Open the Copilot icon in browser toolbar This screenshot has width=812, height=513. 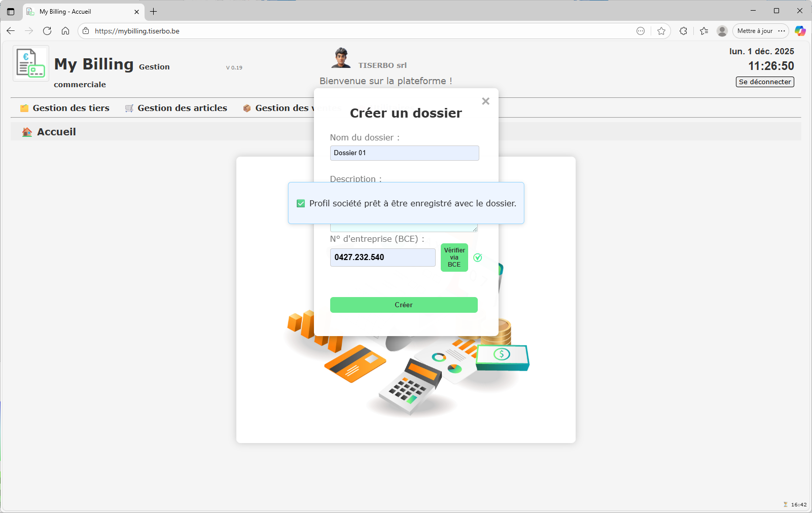[x=800, y=31]
